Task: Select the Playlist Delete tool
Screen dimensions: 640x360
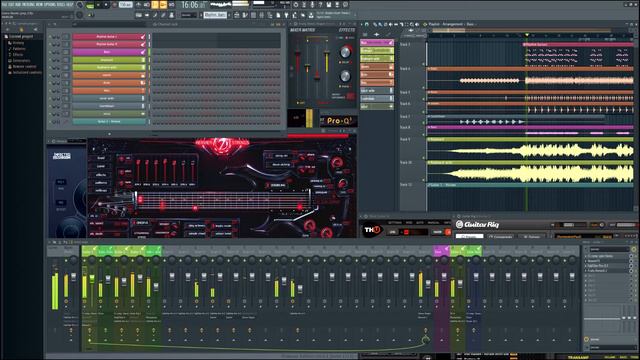Action: click(x=385, y=24)
